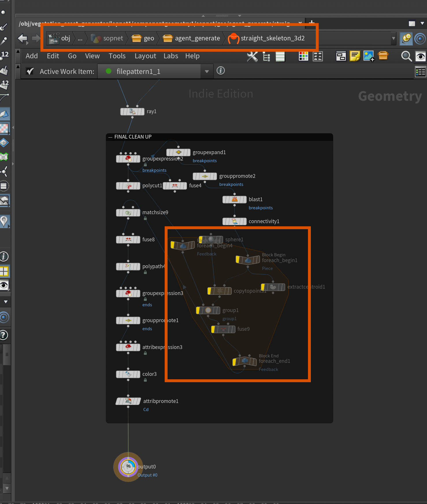Jump to the obj breadcrumb
The width and height of the screenshot is (427, 504).
[59, 38]
